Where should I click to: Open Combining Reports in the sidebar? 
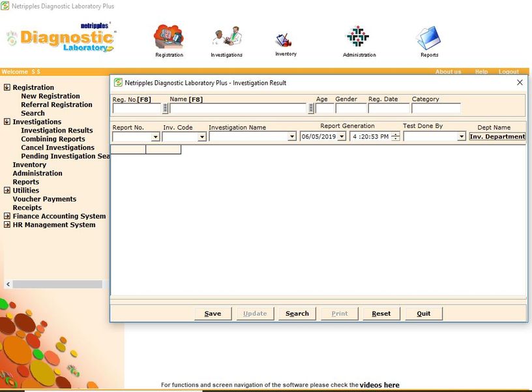(53, 139)
